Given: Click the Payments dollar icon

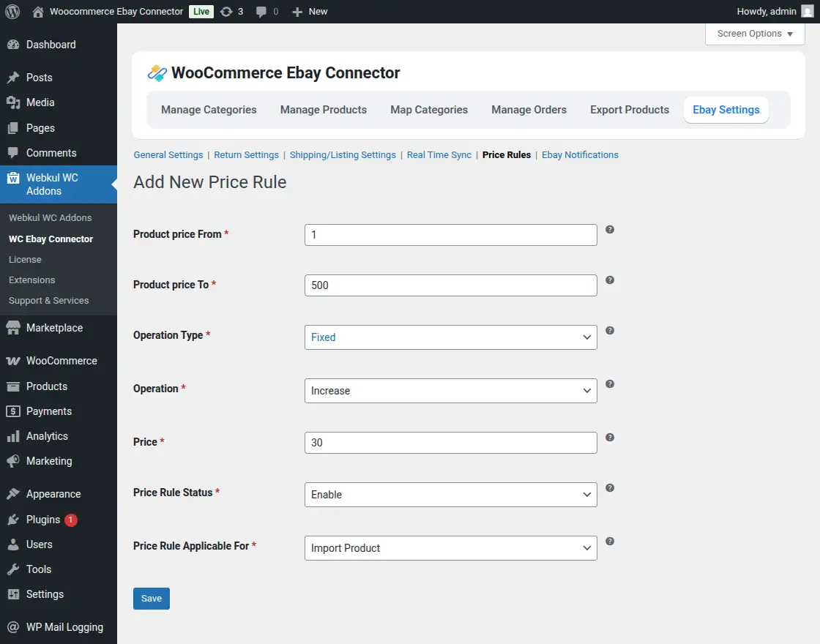Looking at the screenshot, I should click(13, 411).
